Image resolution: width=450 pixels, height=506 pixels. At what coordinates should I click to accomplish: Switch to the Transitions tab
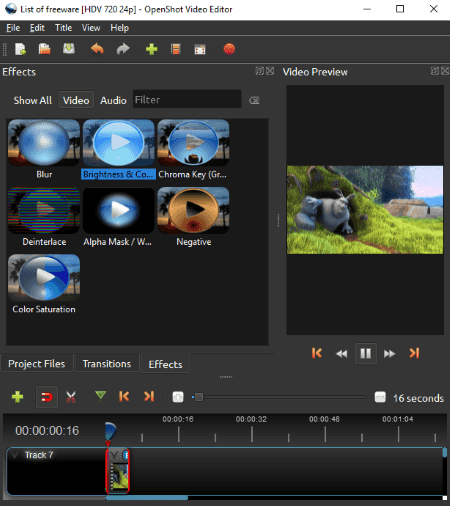pyautogui.click(x=107, y=363)
